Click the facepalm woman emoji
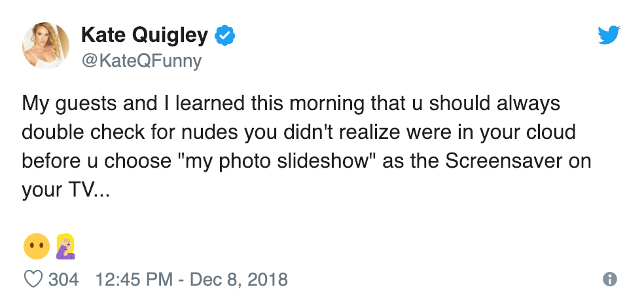Screen dimensions: 644x304 tap(66, 246)
